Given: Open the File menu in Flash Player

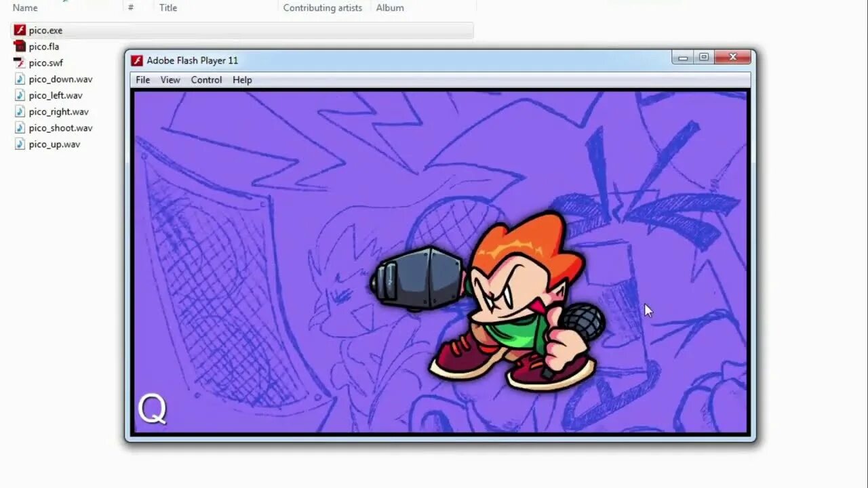Looking at the screenshot, I should 143,80.
